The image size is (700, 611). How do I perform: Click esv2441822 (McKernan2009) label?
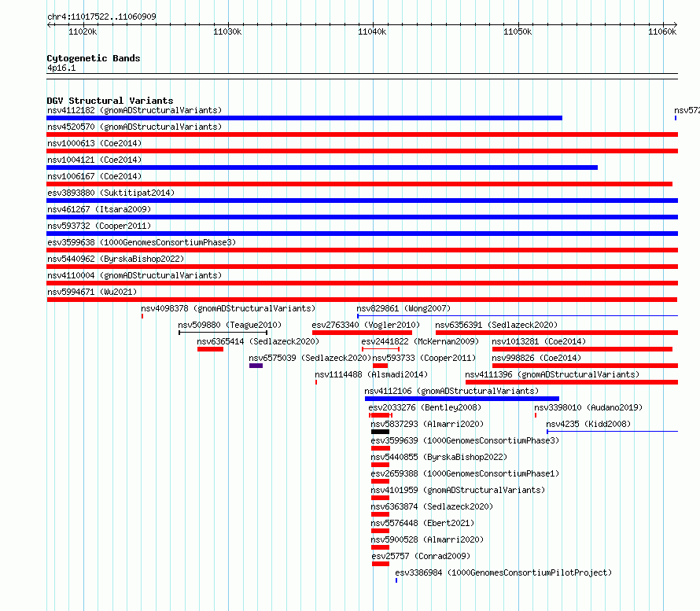[x=420, y=341]
